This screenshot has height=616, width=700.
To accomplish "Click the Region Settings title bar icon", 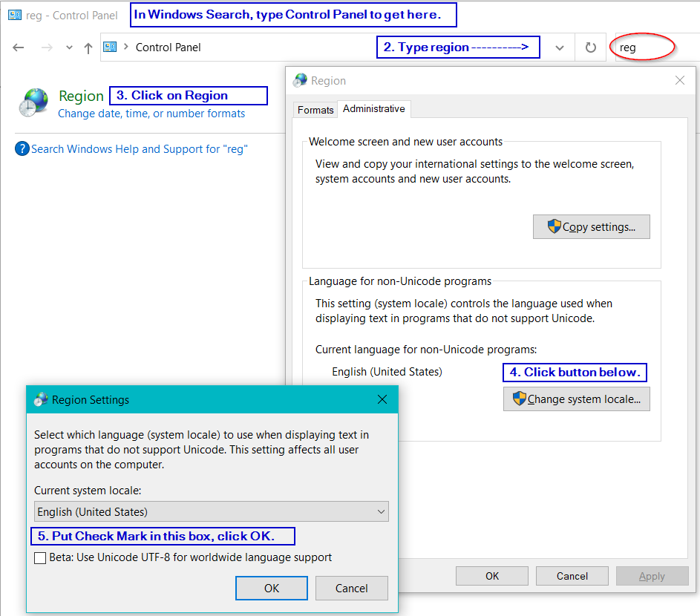I will 41,399.
